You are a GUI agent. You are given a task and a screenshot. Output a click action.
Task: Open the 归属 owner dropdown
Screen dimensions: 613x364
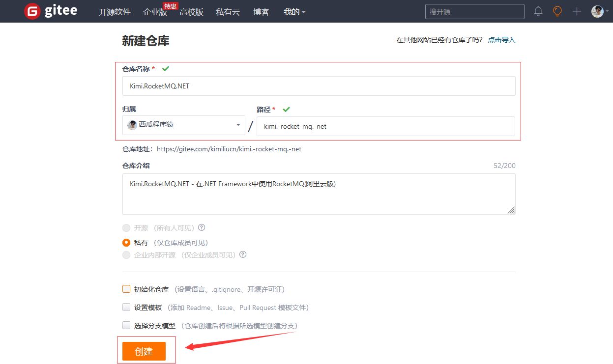coord(183,125)
